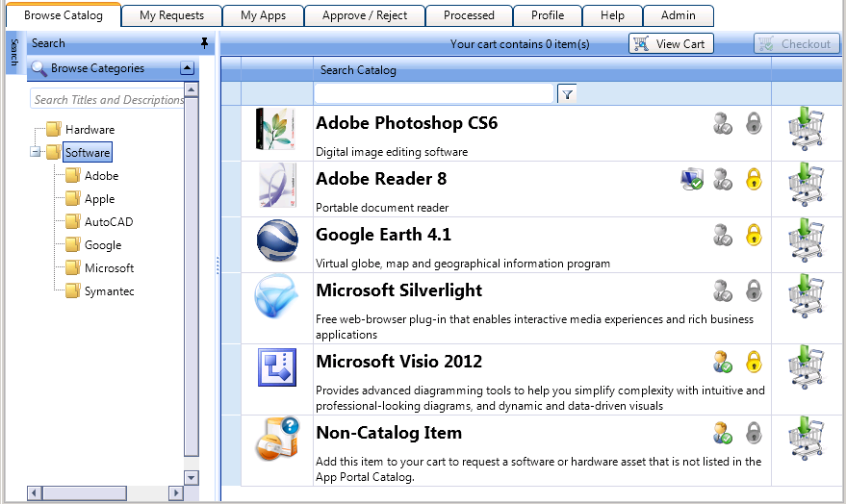846x504 pixels.
Task: Click the yellow lock for Adobe Reader 8
Action: tap(754, 179)
